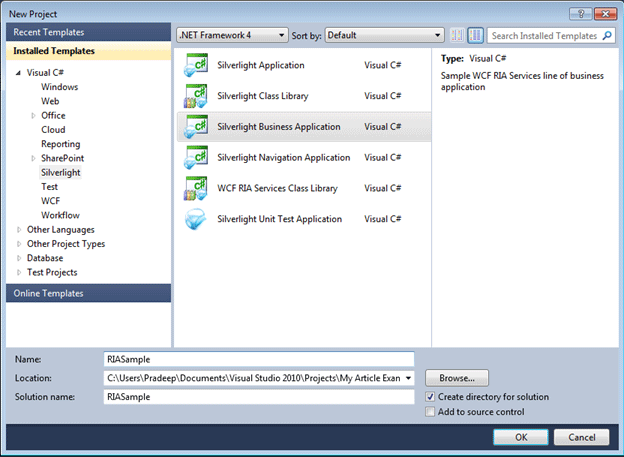This screenshot has height=457, width=624.
Task: Expand the Other Project Types node
Action: [x=19, y=244]
